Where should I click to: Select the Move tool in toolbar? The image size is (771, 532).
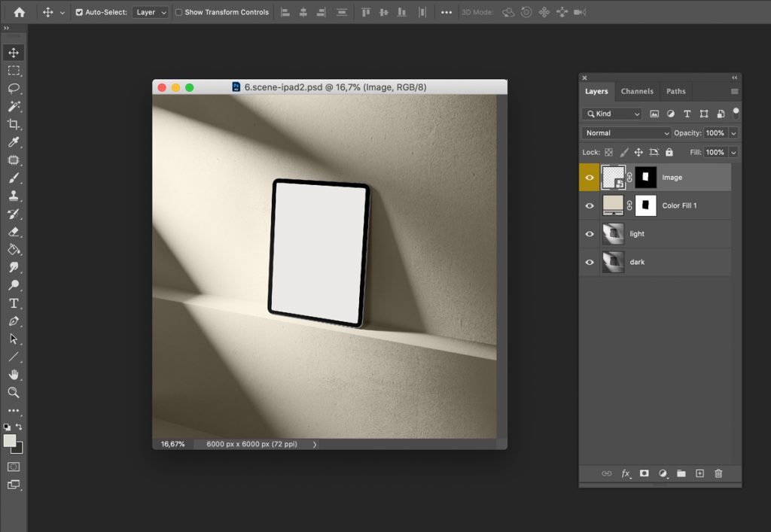14,53
